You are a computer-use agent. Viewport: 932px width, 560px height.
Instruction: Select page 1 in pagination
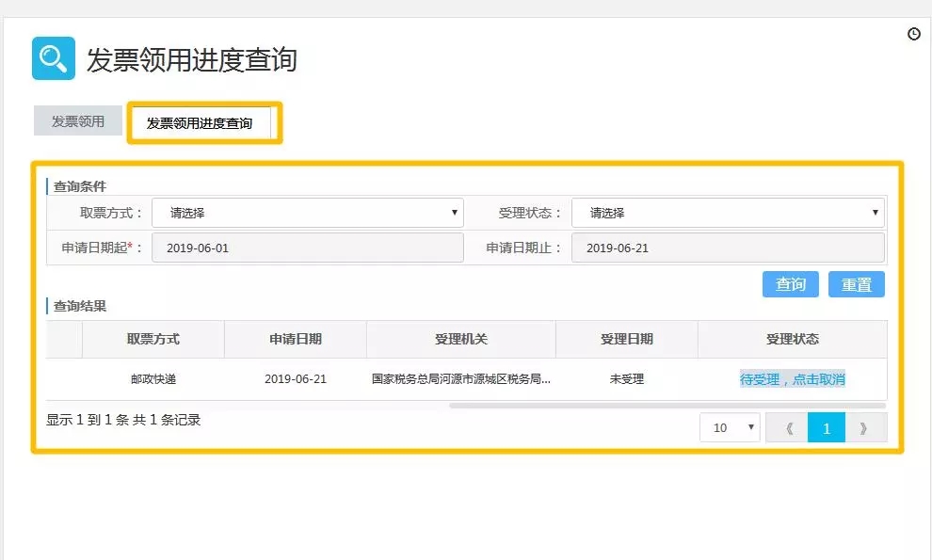coord(827,427)
